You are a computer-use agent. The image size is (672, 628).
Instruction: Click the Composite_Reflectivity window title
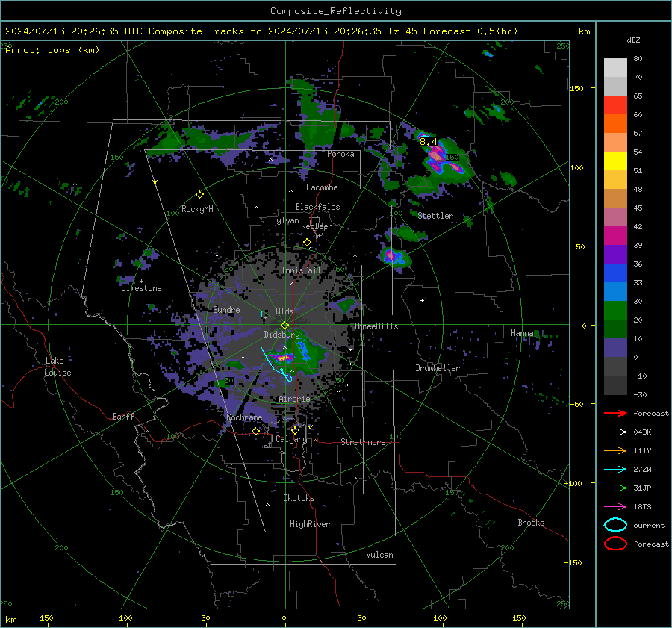pyautogui.click(x=335, y=11)
